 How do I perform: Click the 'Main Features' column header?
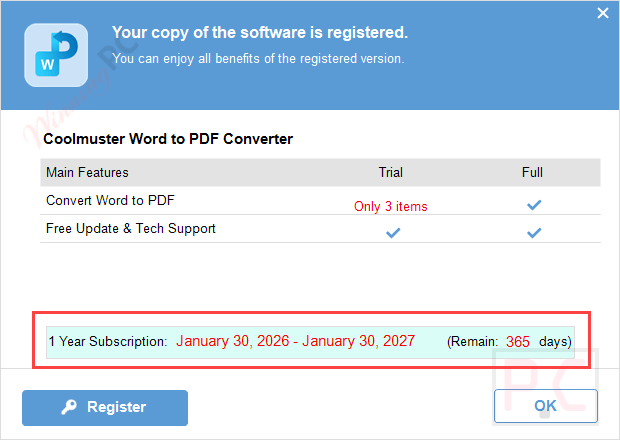click(87, 172)
